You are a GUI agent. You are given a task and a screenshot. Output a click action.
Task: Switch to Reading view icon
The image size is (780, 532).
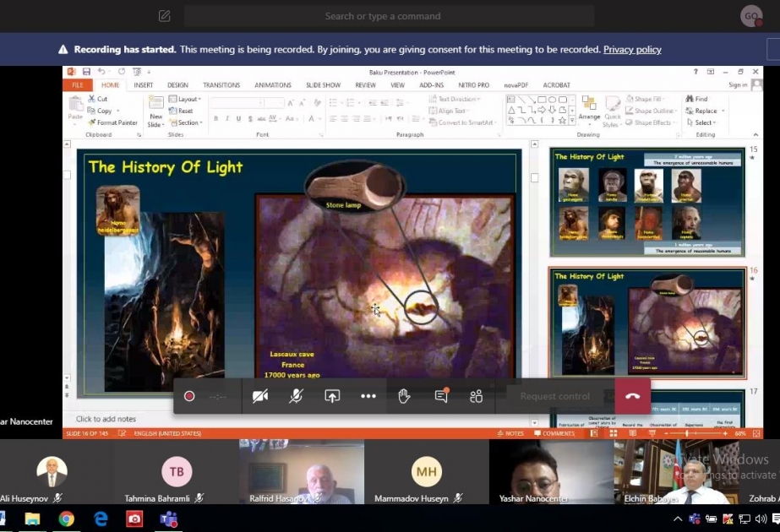(x=633, y=433)
